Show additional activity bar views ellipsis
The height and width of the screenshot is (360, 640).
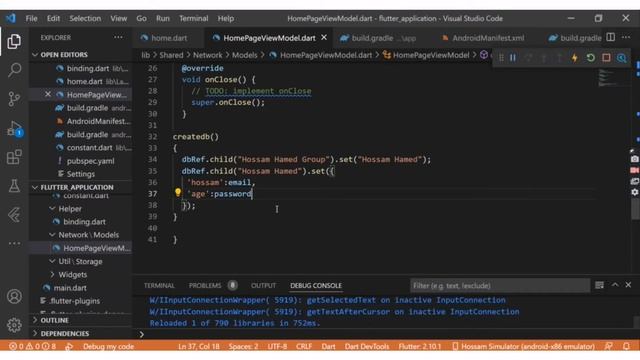(14, 243)
